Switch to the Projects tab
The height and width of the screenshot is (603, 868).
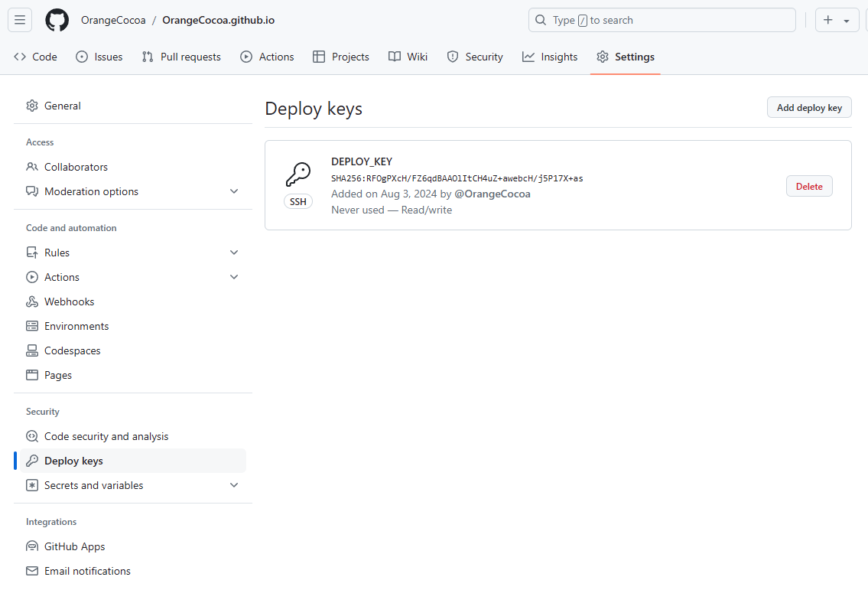tap(341, 57)
